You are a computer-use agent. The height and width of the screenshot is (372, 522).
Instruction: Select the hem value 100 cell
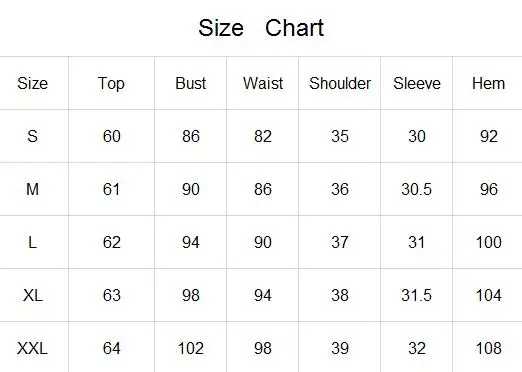click(489, 242)
